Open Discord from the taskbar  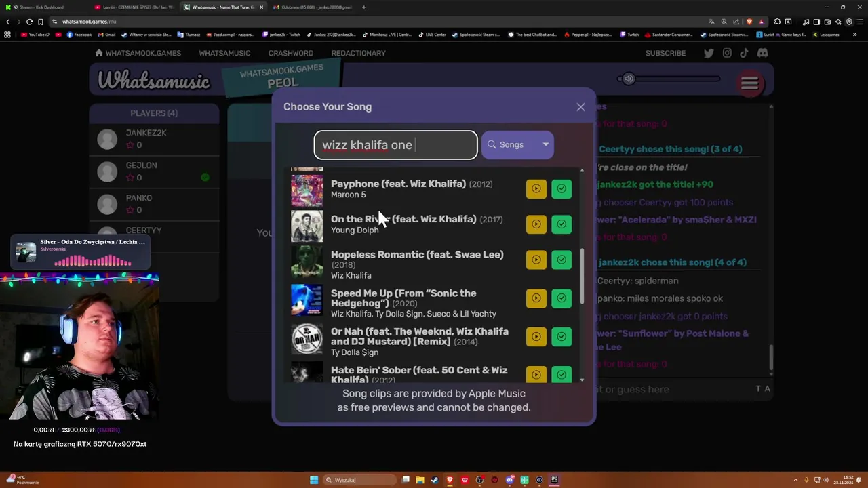pos(509,480)
